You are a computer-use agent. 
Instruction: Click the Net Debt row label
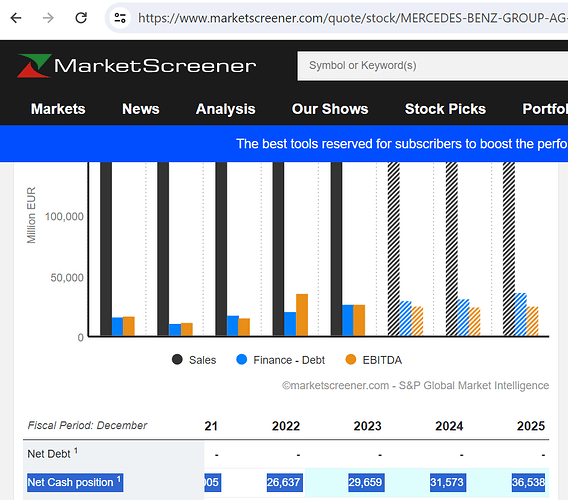pos(52,453)
